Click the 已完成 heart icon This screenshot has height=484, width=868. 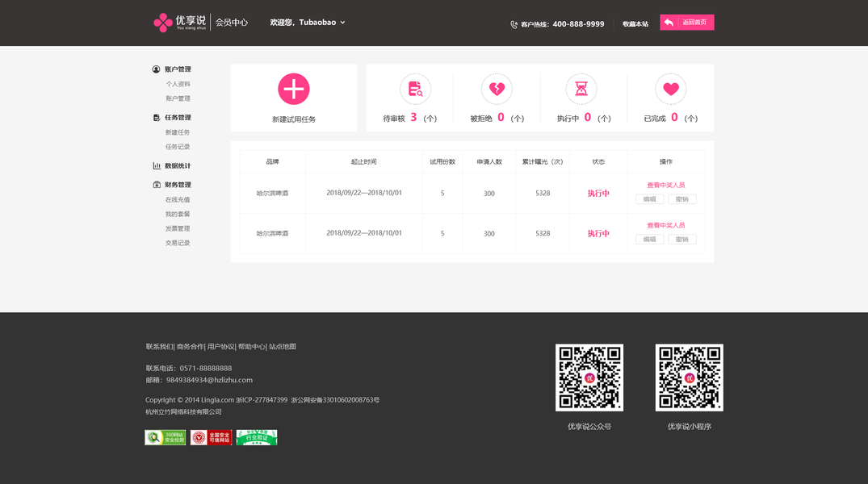671,89
